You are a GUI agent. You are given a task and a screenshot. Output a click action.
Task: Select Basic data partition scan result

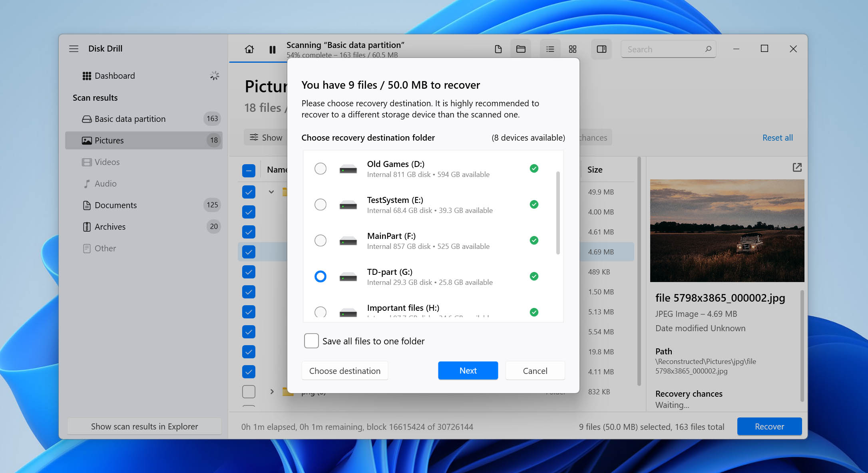[x=144, y=119]
